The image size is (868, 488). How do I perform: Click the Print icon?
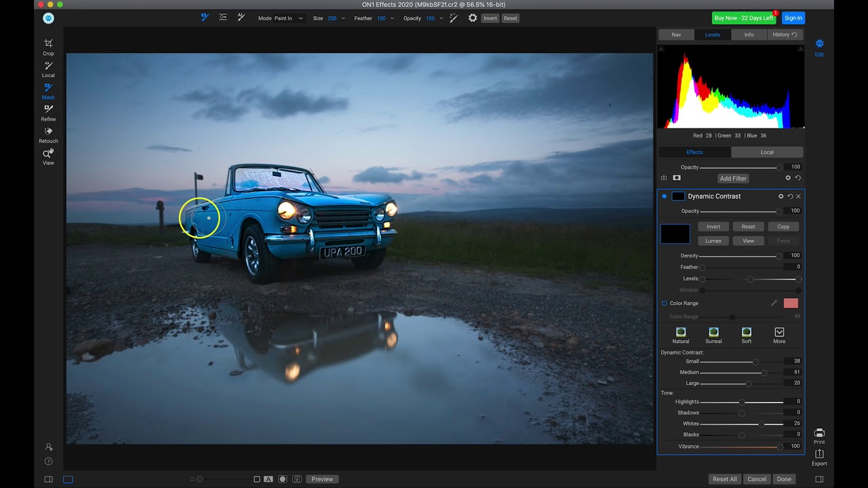(x=819, y=434)
